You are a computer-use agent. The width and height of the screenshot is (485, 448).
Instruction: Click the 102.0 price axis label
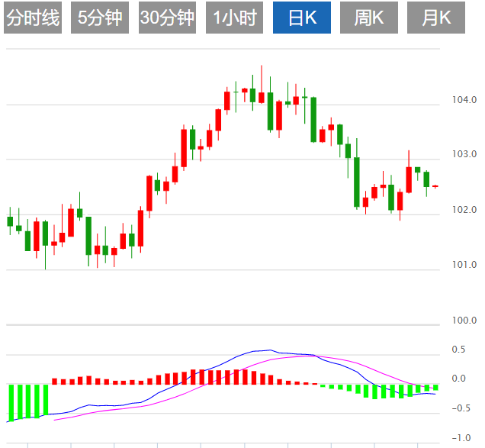[464, 210]
